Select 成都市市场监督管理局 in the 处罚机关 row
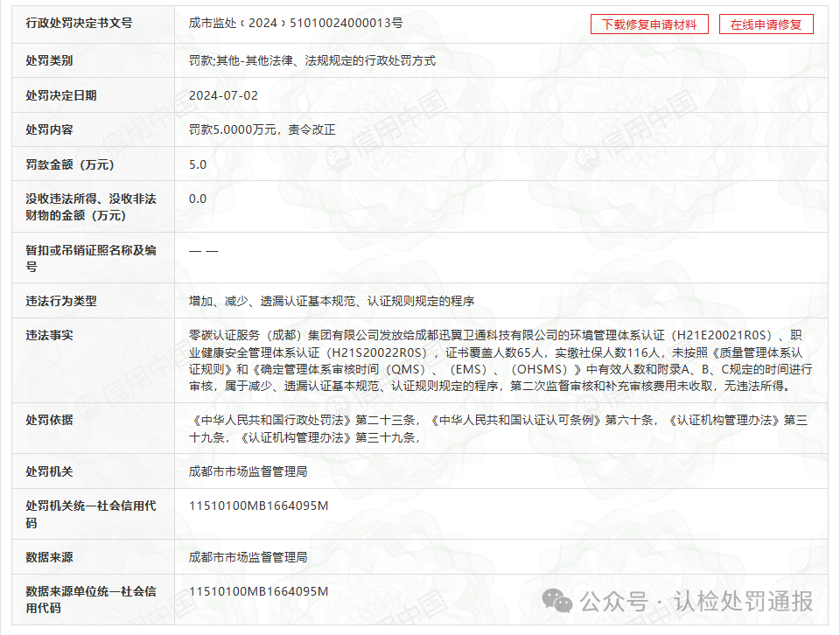The width and height of the screenshot is (840, 635). point(248,471)
